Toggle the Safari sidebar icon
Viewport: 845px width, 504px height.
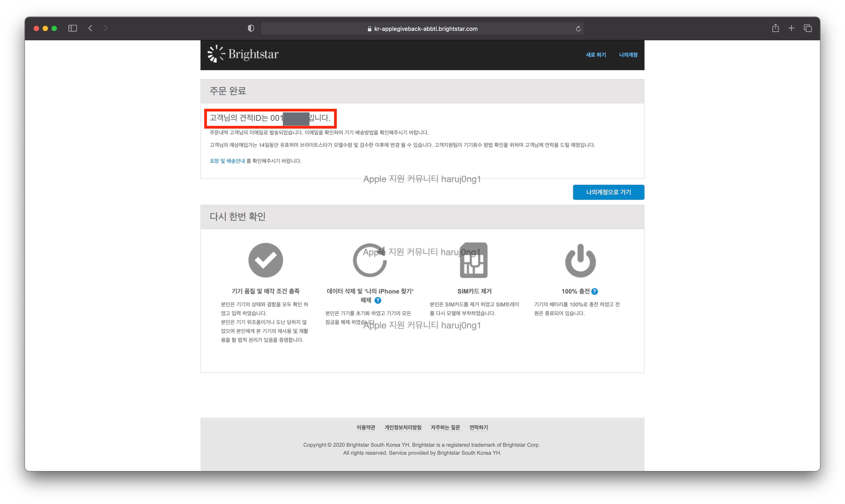pos(72,28)
